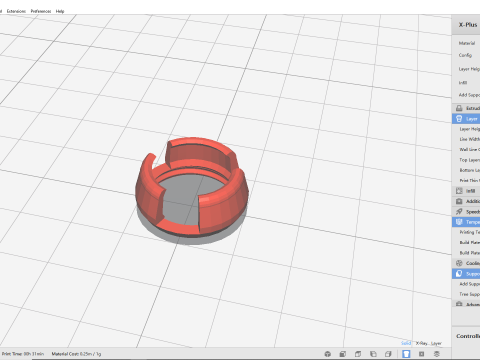The image size is (480, 360).
Task: Collapse the highlighted Temperature section
Action: 466,222
